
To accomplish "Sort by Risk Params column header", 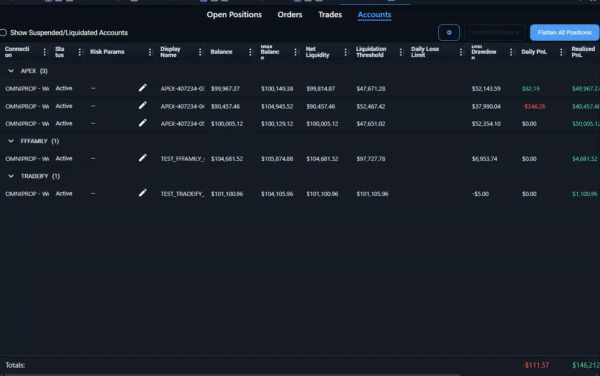I will [107, 52].
